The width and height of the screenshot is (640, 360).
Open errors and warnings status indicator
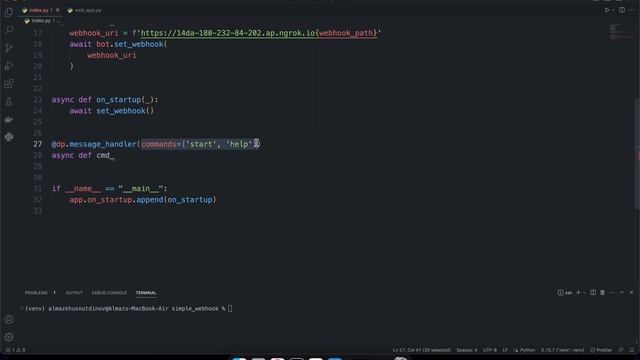pyautogui.click(x=16, y=350)
